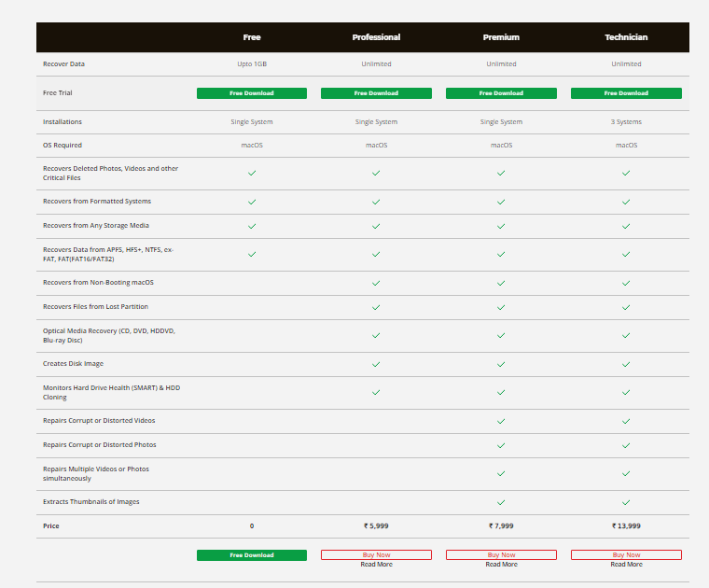The height and width of the screenshot is (588, 709).
Task: Click the Professional price ₹ 5,999
Action: coord(376,526)
